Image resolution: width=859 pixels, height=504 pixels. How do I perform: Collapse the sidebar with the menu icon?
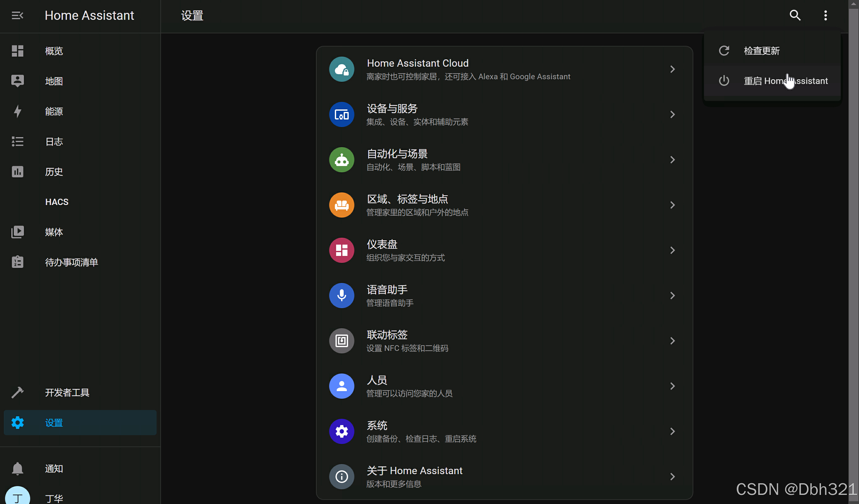[17, 15]
